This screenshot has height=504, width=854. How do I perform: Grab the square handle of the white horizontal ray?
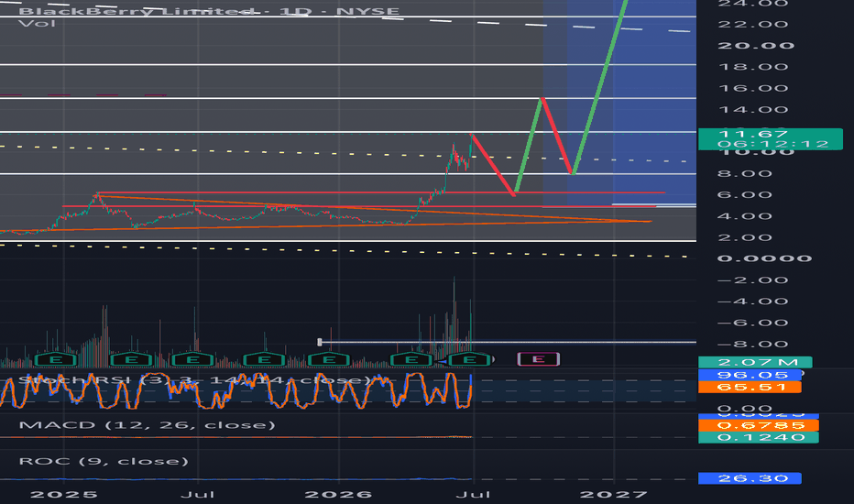320,342
